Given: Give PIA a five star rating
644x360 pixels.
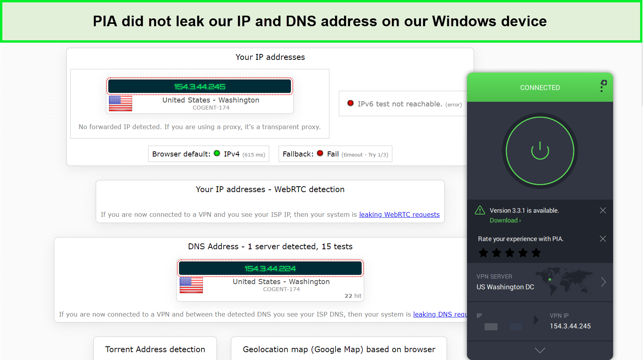Looking at the screenshot, I should (x=536, y=253).
